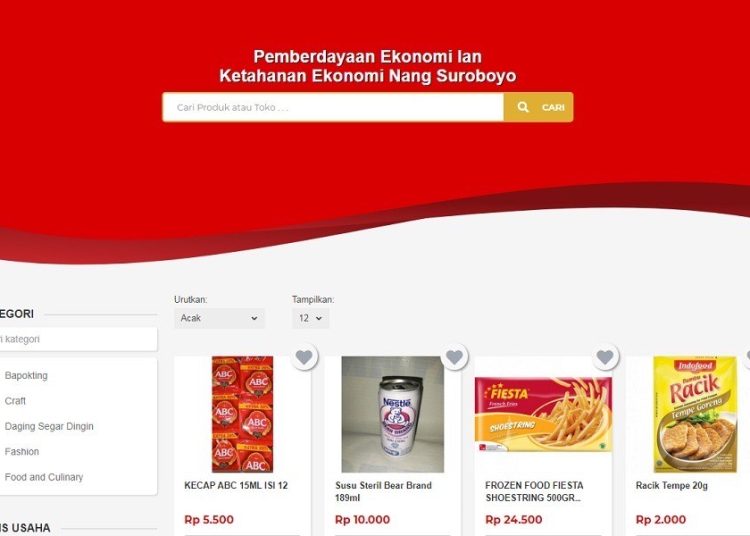
Task: Open the Tampilkan 12 count dropdown
Action: (310, 318)
